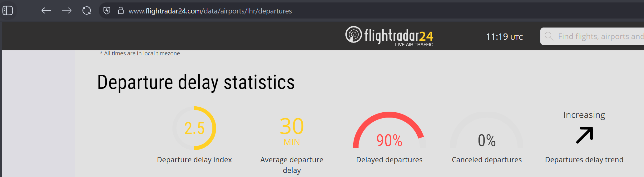Image resolution: width=644 pixels, height=177 pixels.
Task: Click the shield protection icon
Action: (x=107, y=11)
